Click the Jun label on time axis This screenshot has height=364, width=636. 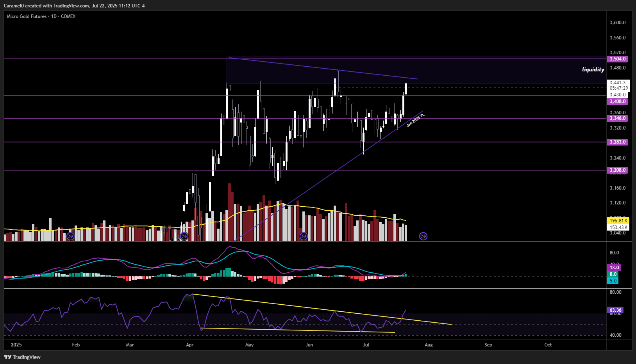[x=309, y=345]
